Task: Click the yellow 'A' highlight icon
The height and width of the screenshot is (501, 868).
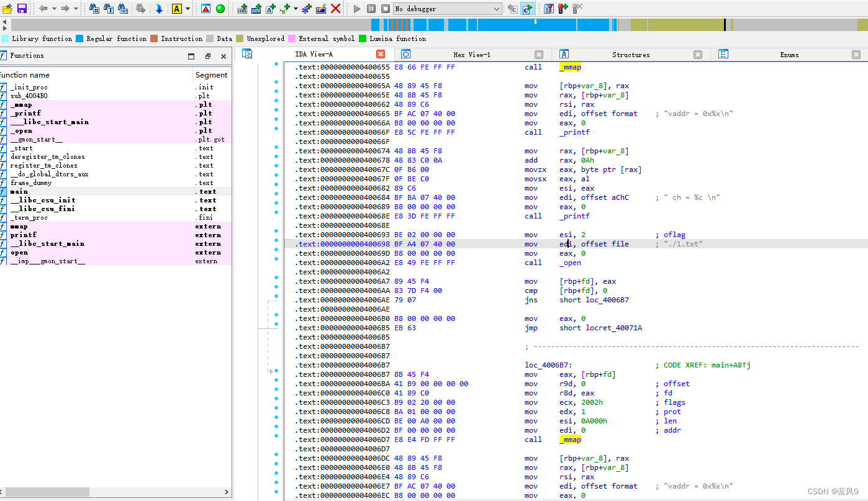Action: pyautogui.click(x=177, y=9)
